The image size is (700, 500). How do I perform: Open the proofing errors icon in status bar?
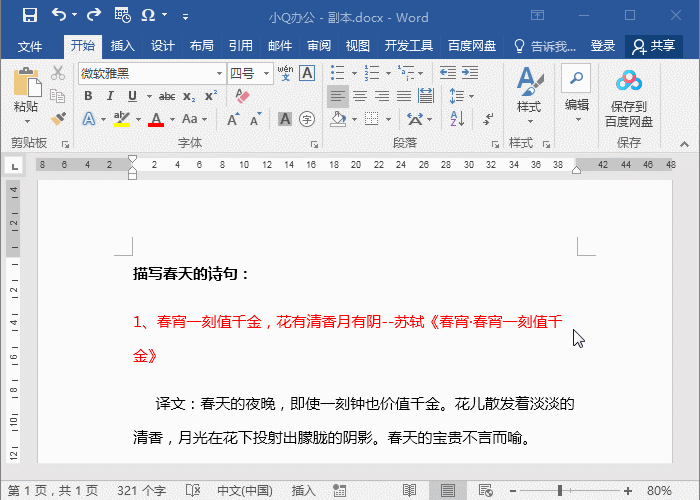(x=193, y=491)
